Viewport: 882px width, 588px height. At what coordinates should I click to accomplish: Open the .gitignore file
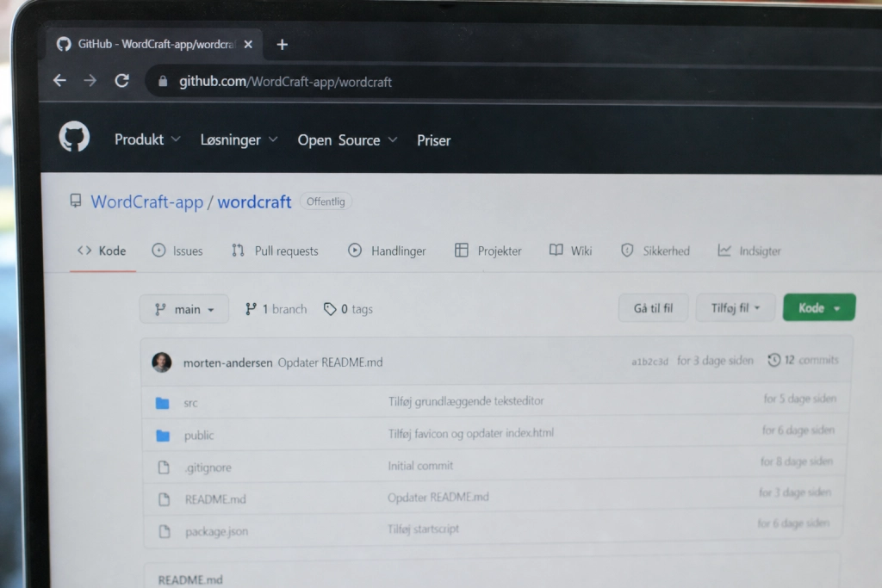coord(208,467)
